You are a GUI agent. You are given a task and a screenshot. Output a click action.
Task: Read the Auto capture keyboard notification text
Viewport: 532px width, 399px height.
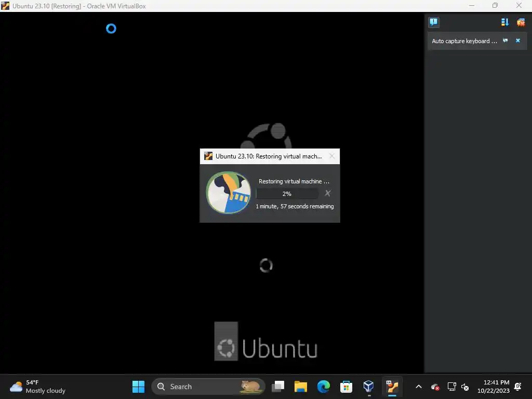(x=464, y=41)
